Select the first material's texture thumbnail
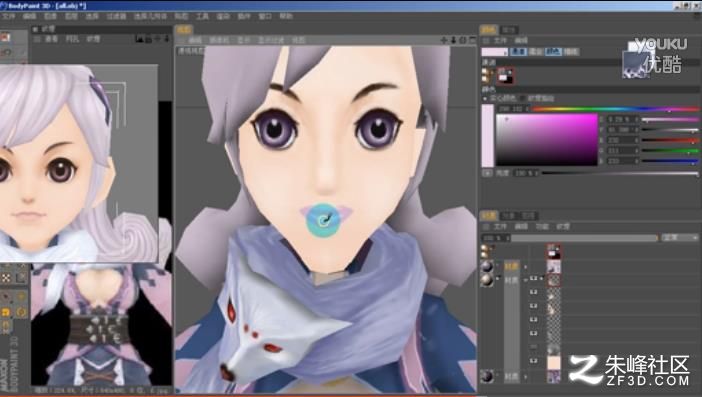 pos(554,267)
